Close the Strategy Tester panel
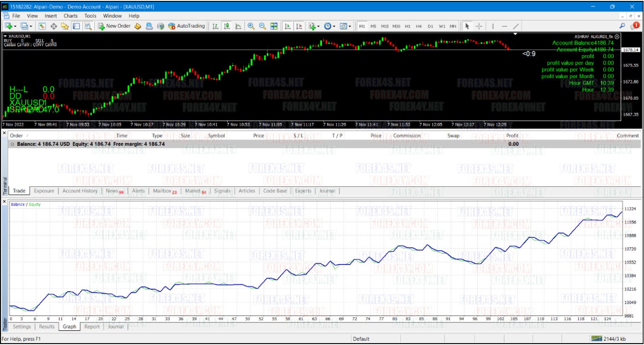The width and height of the screenshot is (644, 345). point(5,201)
